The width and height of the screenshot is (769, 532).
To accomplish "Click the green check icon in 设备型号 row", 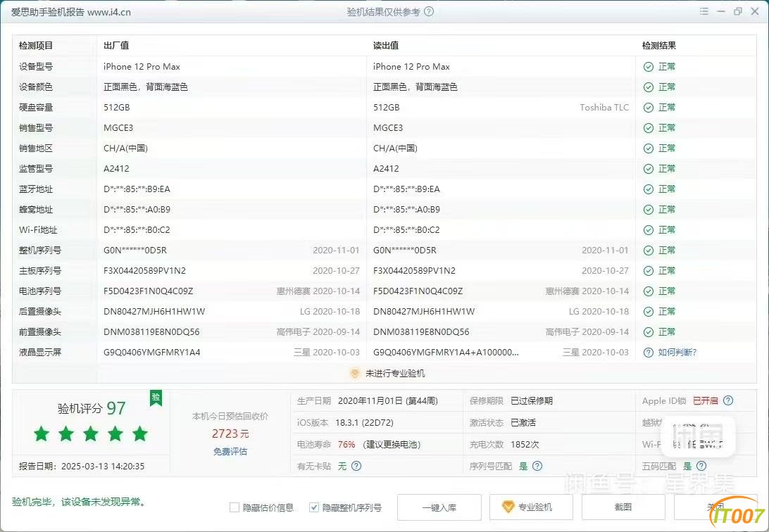I will coord(649,67).
